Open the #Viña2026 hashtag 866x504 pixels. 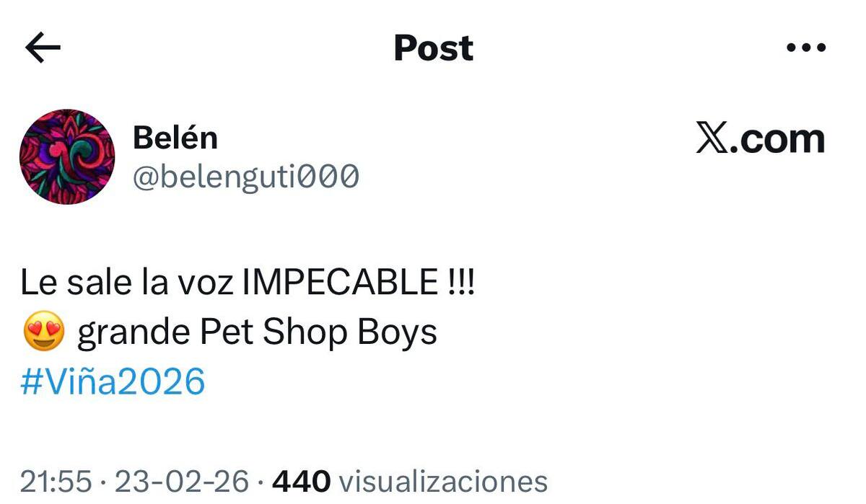[x=113, y=381]
